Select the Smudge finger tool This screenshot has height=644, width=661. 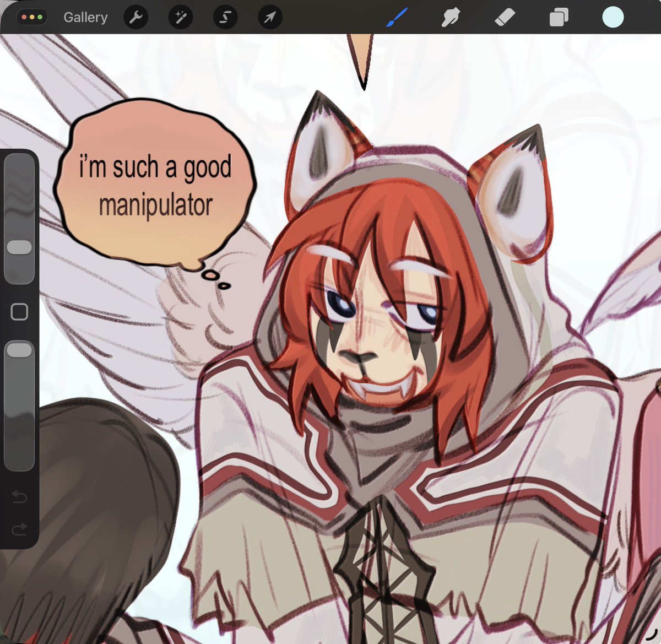coord(451,18)
